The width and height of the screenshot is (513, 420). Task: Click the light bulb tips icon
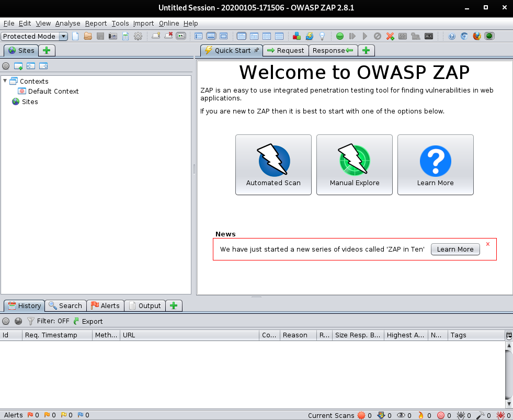(x=322, y=36)
